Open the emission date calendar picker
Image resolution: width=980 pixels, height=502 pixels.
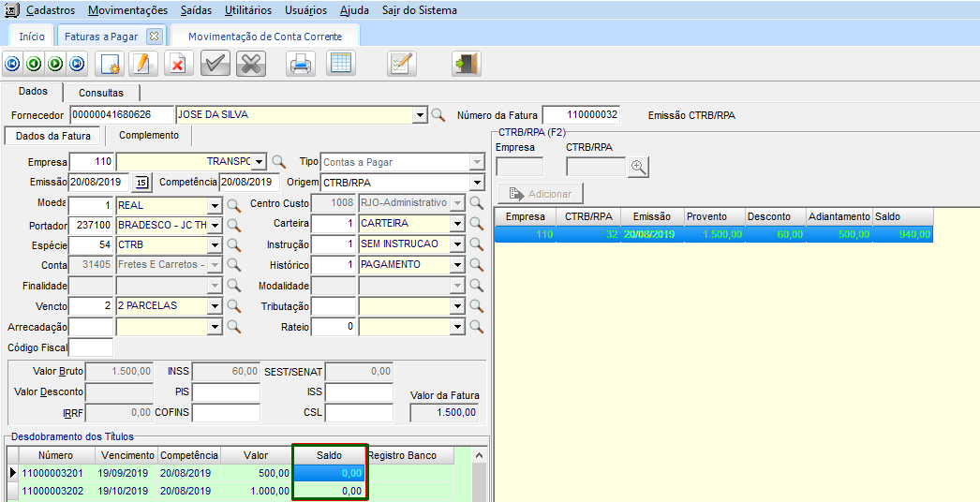point(142,182)
